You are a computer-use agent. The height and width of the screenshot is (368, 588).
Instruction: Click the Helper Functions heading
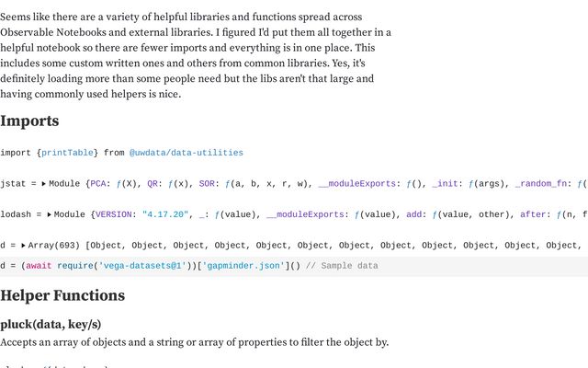click(x=62, y=296)
